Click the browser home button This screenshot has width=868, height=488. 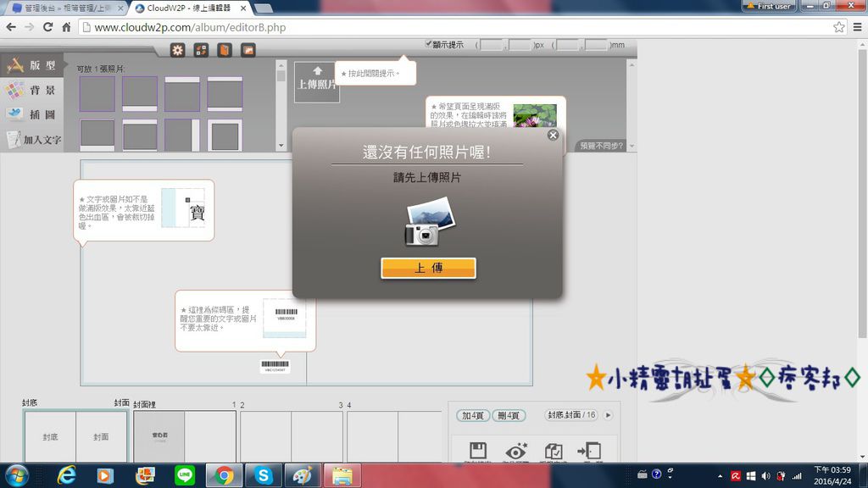(x=66, y=27)
